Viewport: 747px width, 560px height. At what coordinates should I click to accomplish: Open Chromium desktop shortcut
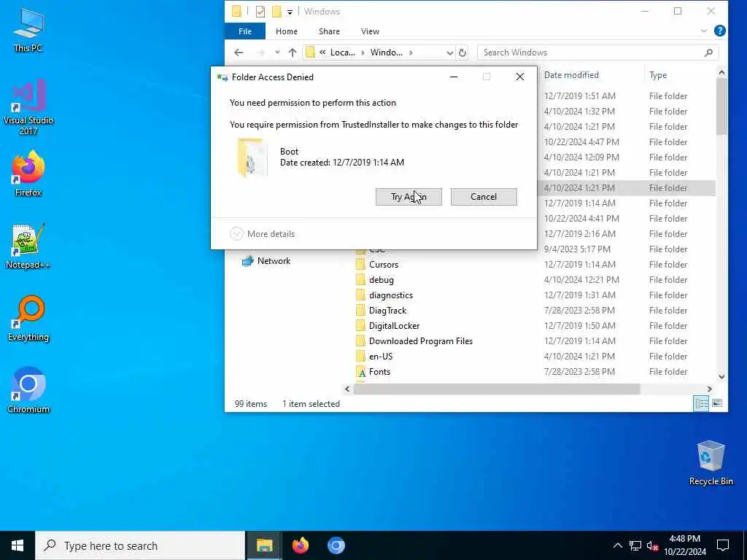point(28,391)
